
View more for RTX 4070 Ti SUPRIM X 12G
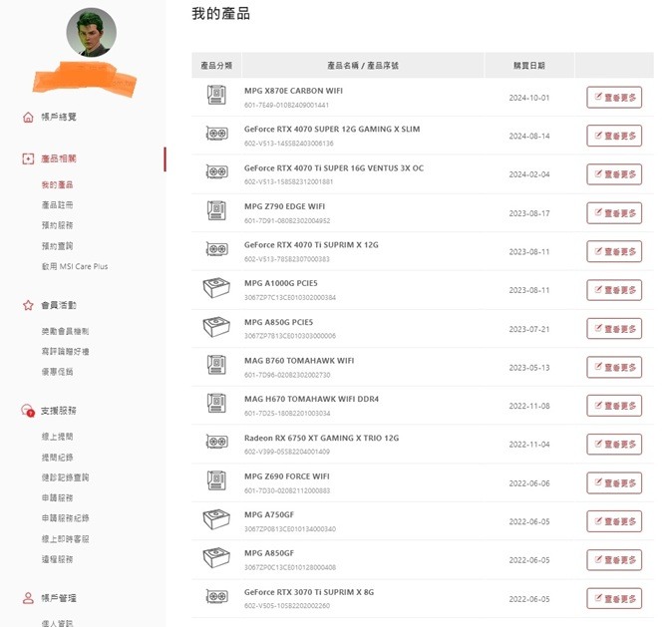tap(614, 251)
